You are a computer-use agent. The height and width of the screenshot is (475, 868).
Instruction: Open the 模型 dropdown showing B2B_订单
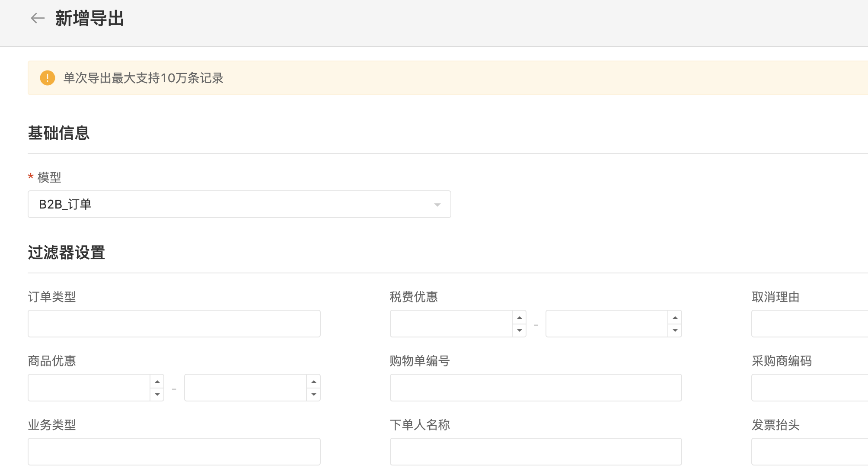239,204
